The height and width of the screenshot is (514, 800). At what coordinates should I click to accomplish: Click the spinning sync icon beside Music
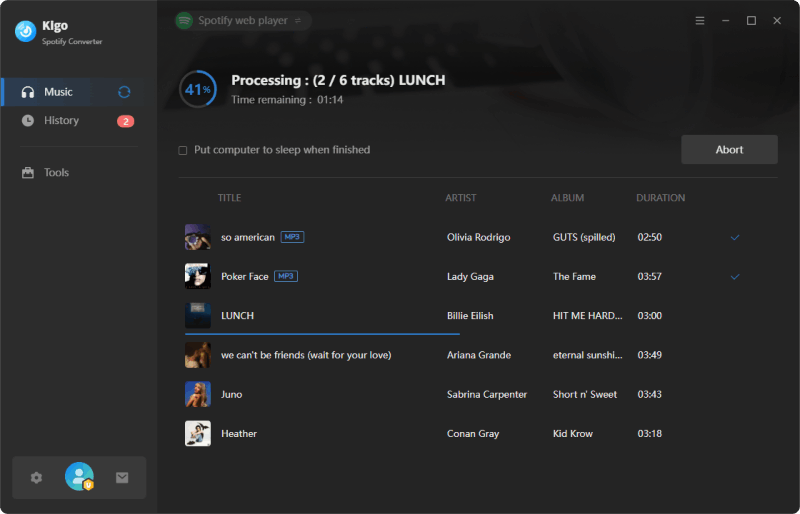[124, 92]
